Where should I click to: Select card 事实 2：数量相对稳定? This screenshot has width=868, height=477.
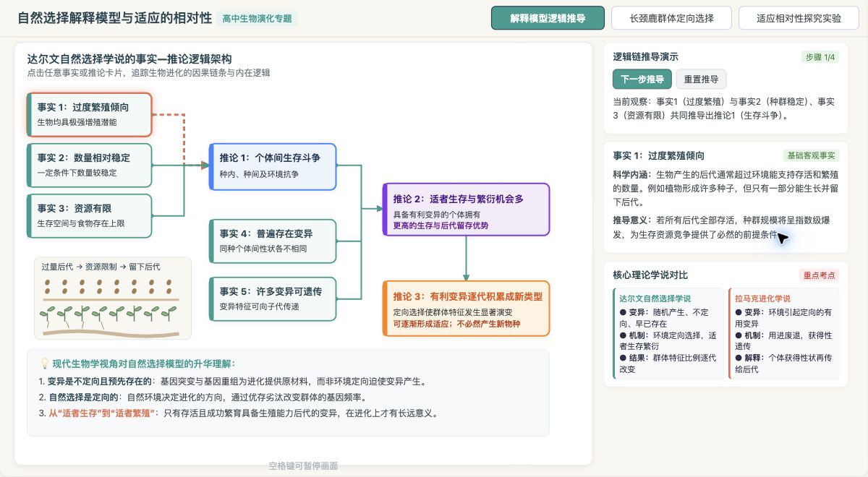pos(89,165)
